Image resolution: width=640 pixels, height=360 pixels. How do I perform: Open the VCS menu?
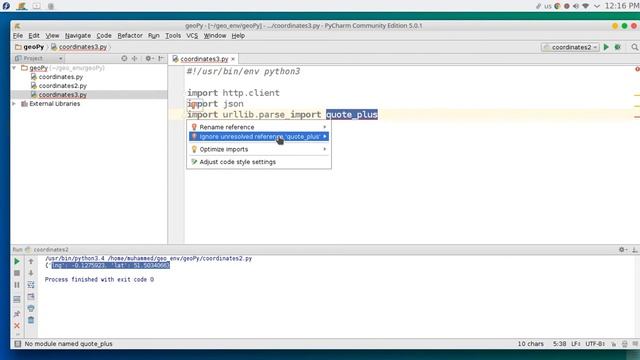[x=192, y=36]
